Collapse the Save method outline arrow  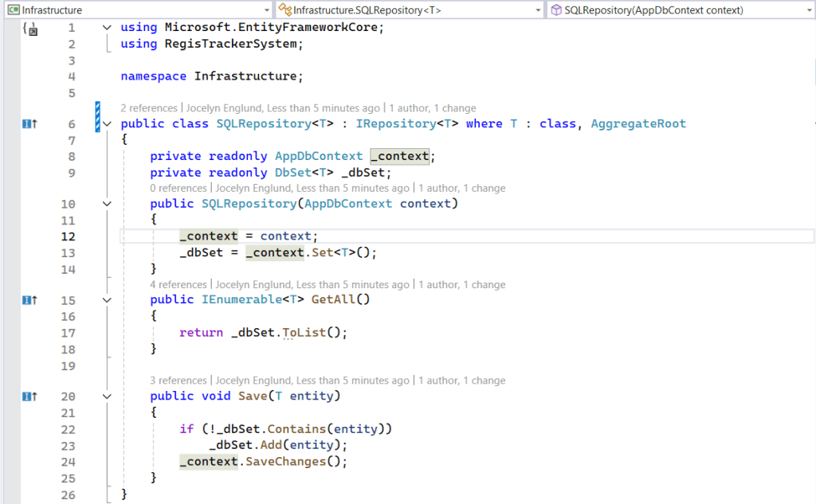tap(108, 397)
